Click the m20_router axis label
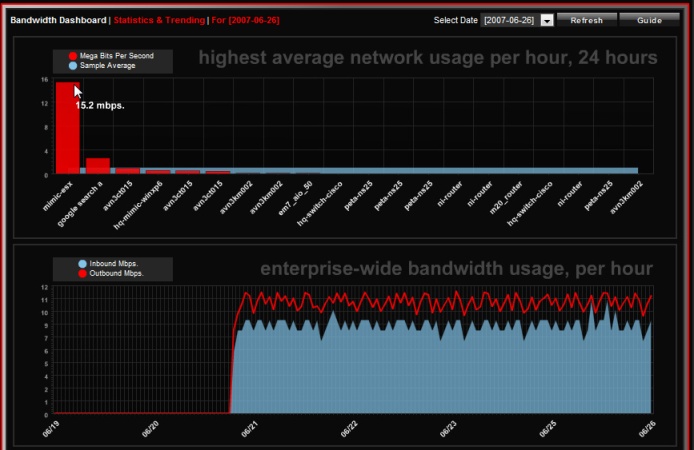 506,197
